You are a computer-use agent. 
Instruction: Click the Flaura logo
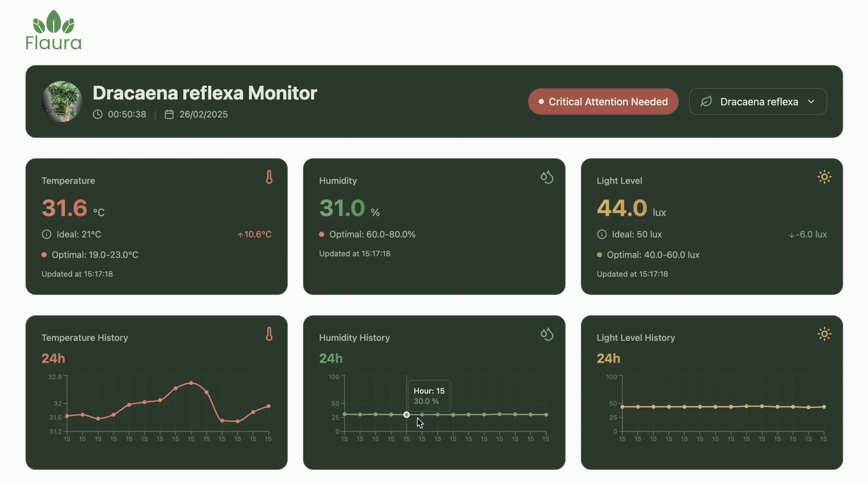(53, 29)
